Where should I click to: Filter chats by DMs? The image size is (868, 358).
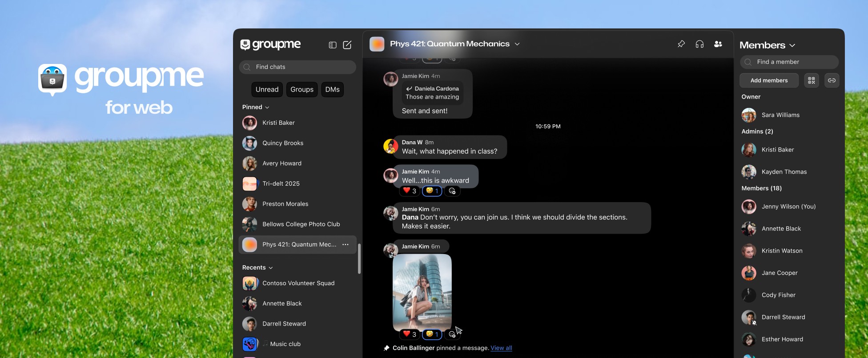(x=332, y=90)
